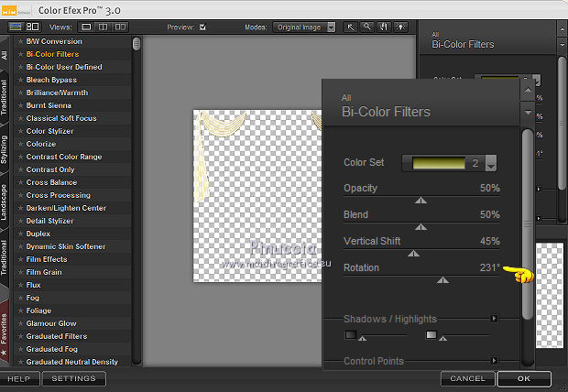Screen dimensions: 568x392
Task: Select the B/W Conversion filter
Action: 54,41
